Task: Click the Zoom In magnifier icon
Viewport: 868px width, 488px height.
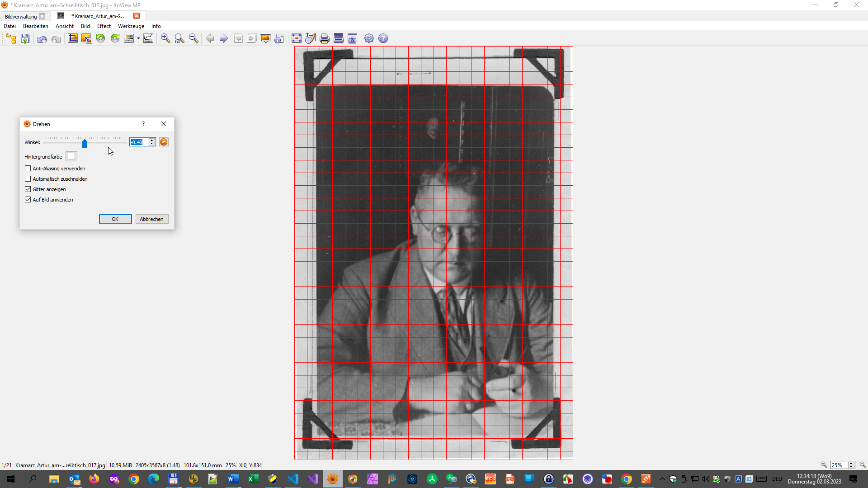Action: [x=165, y=38]
